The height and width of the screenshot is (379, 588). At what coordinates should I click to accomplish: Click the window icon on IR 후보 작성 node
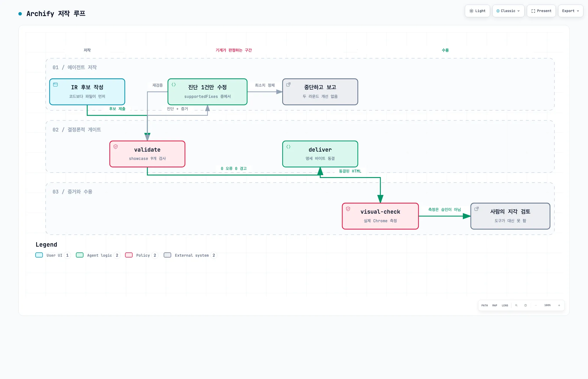coord(55,84)
